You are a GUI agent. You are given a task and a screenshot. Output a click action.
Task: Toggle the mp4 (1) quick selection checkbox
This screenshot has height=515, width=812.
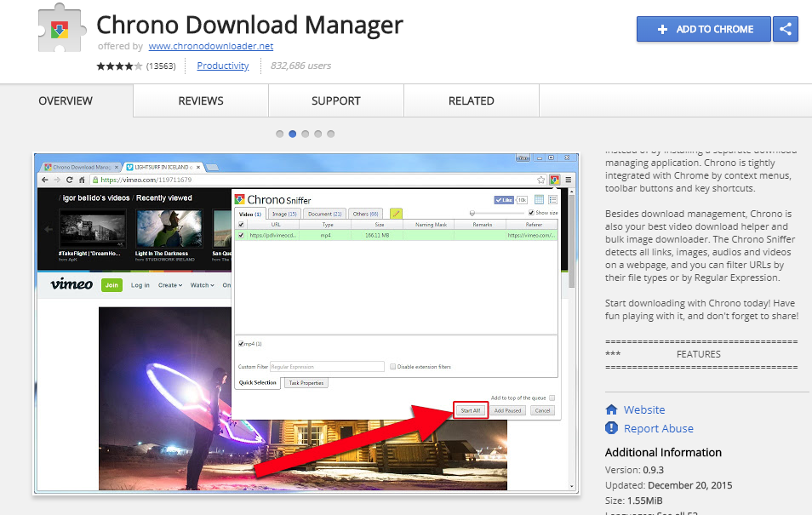(241, 344)
